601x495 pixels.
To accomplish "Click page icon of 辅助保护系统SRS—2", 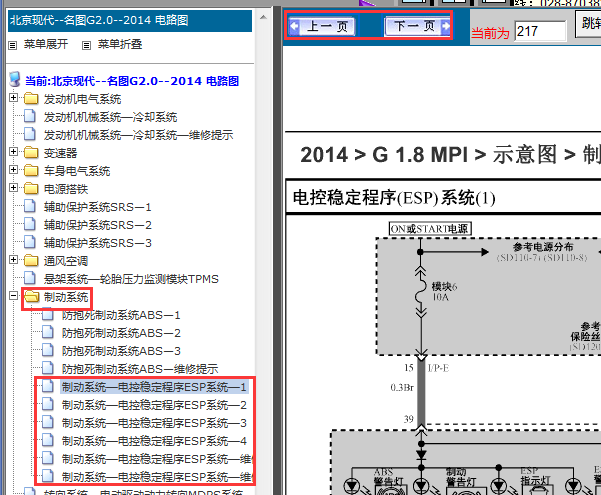I will click(30, 224).
